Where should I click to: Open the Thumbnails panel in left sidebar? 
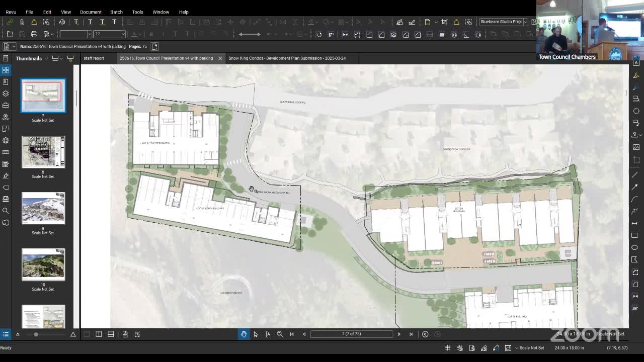(6, 70)
